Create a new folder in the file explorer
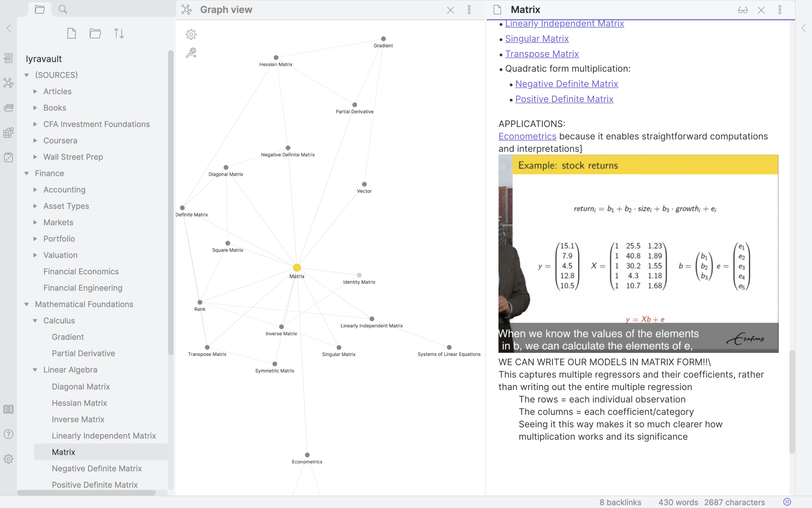This screenshot has width=812, height=508. [x=95, y=33]
